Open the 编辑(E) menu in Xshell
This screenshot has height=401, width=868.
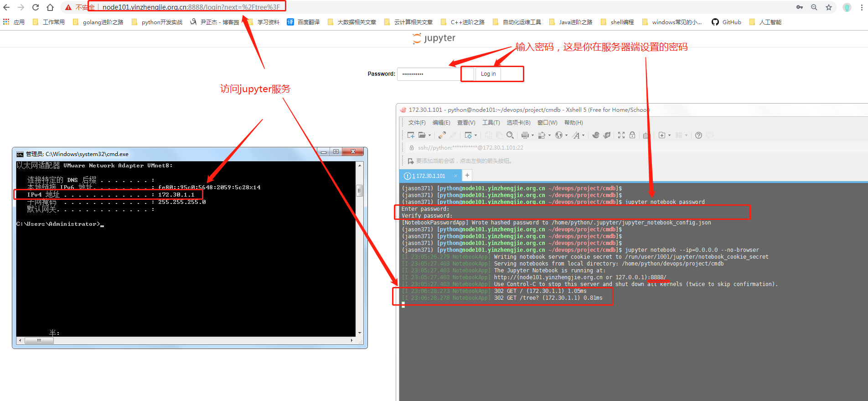[441, 123]
